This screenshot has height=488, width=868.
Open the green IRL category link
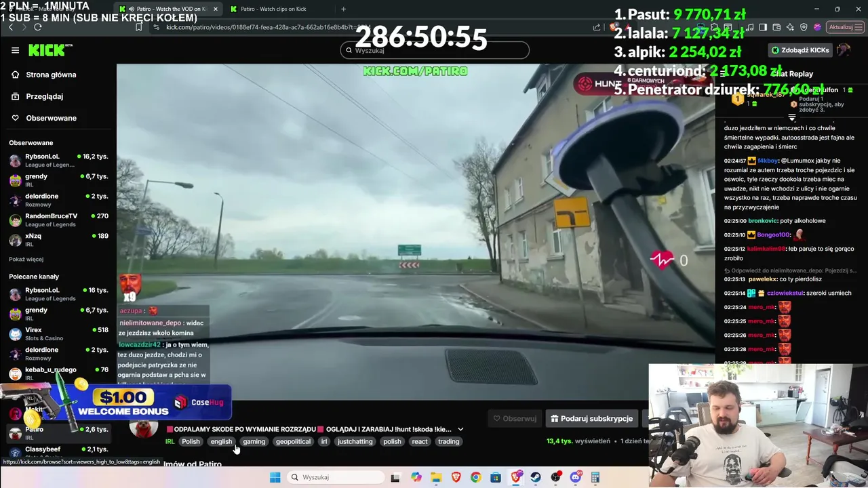[170, 441]
